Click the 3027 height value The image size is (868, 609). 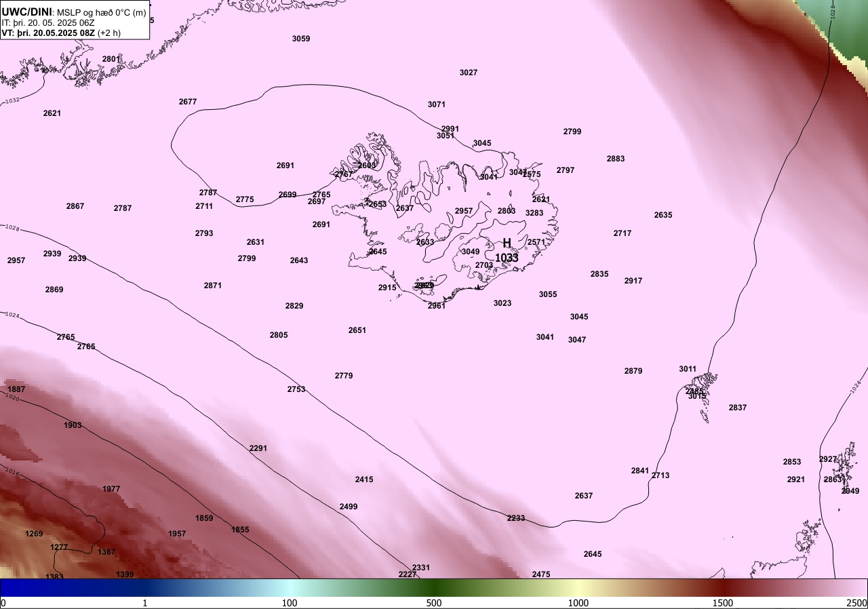tap(469, 73)
